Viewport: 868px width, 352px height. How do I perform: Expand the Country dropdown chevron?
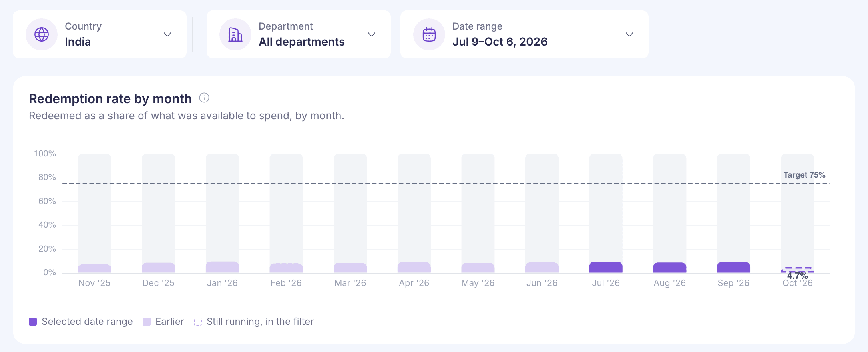tap(167, 34)
